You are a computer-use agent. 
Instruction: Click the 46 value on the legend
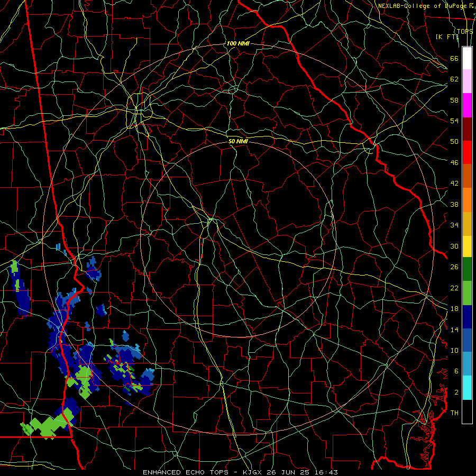point(454,163)
